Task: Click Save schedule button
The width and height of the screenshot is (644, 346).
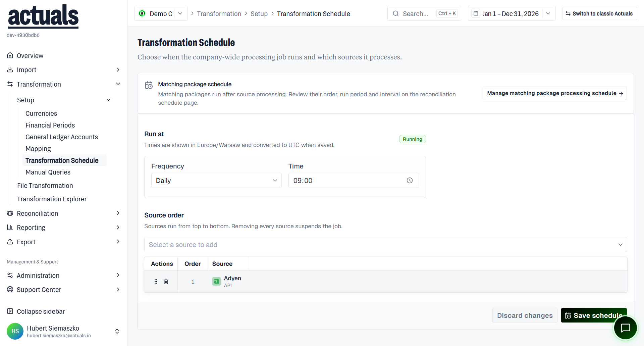Action: [594, 315]
